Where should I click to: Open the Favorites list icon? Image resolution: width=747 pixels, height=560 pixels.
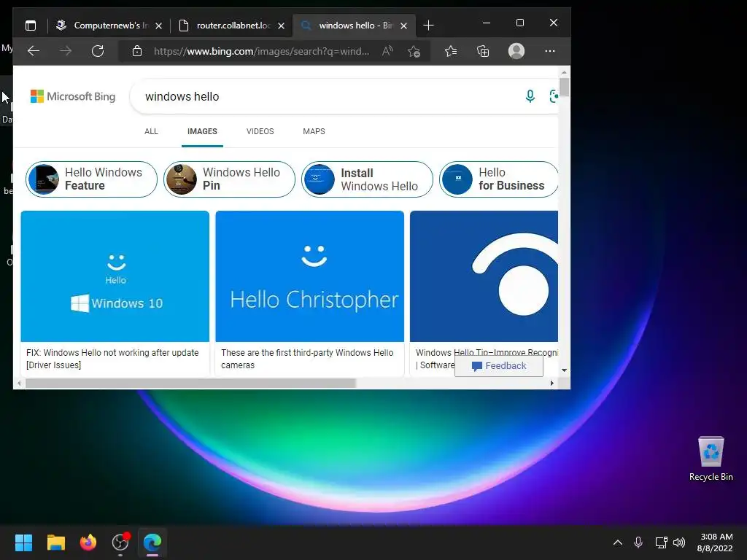tap(451, 51)
